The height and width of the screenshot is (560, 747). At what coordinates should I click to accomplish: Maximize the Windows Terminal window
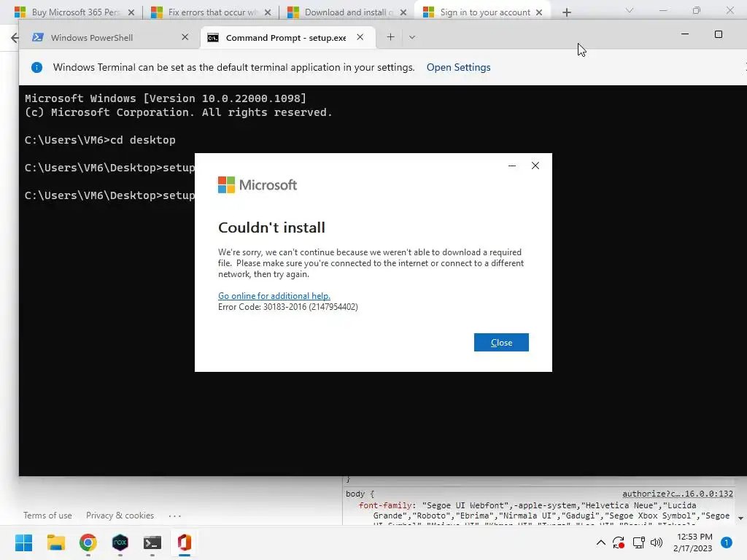pos(719,34)
